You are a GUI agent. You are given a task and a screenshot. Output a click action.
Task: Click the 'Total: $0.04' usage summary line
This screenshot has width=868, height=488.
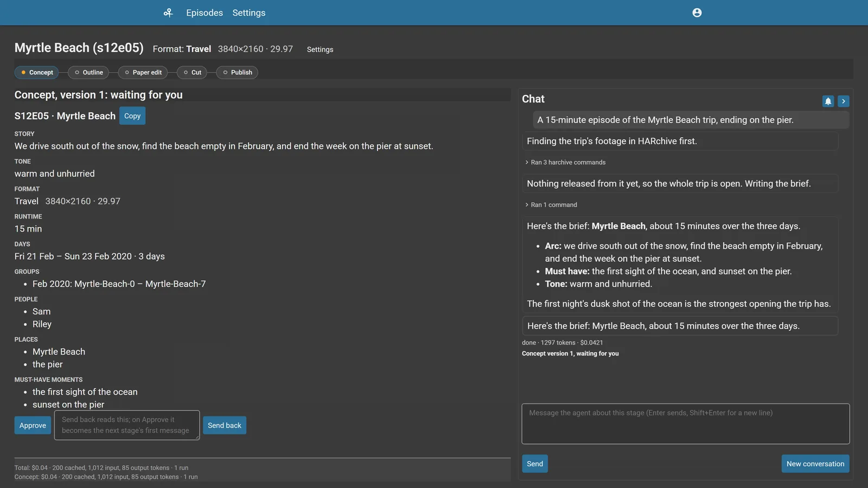(x=101, y=468)
